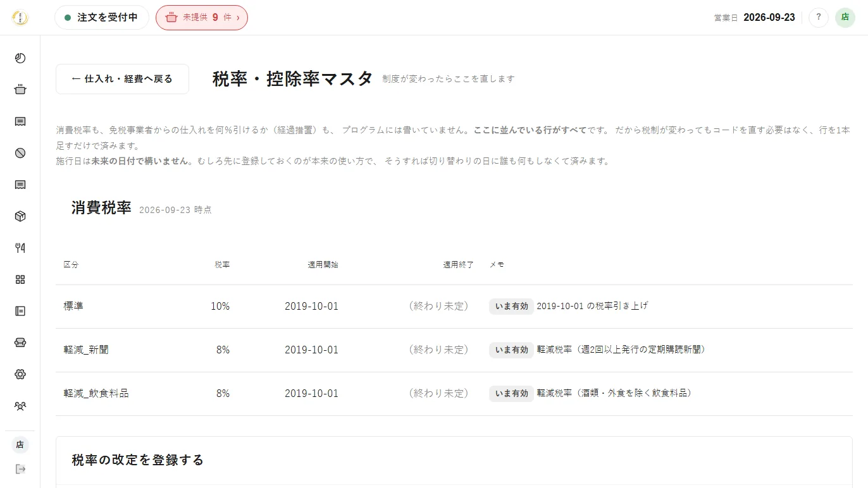Toggle the 注文を受付中 order status button
The height and width of the screenshot is (488, 868).
coord(102,18)
